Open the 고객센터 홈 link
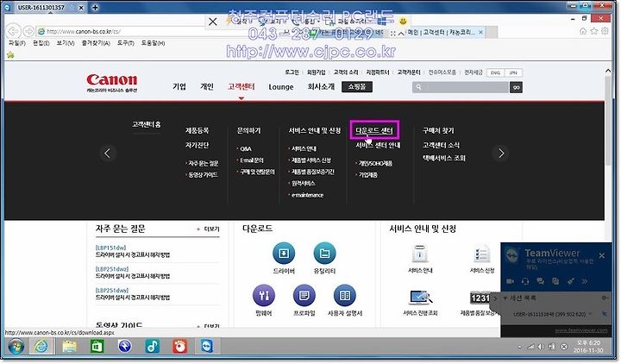Viewport: 621px width, 364px height. (x=146, y=124)
